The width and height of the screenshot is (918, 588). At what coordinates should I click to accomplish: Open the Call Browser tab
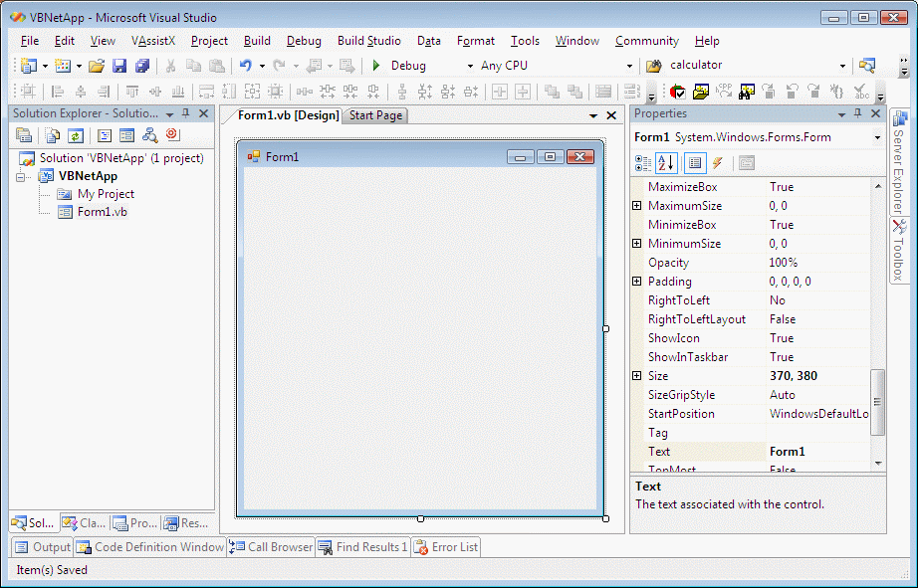point(271,547)
